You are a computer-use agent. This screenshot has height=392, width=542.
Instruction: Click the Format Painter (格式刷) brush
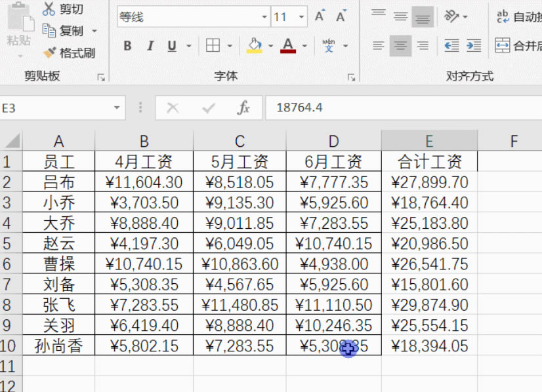click(x=49, y=53)
